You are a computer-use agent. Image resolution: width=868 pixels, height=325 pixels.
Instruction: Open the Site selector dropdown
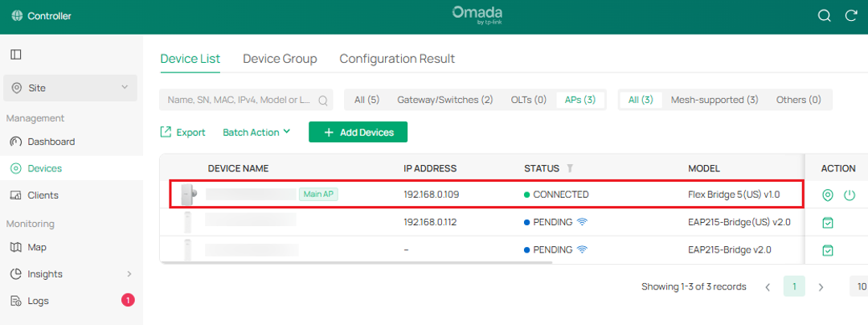70,88
